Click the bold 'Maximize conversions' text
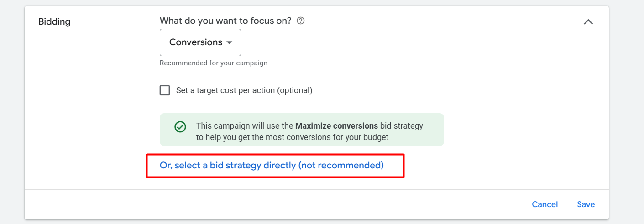The width and height of the screenshot is (644, 224). point(336,125)
